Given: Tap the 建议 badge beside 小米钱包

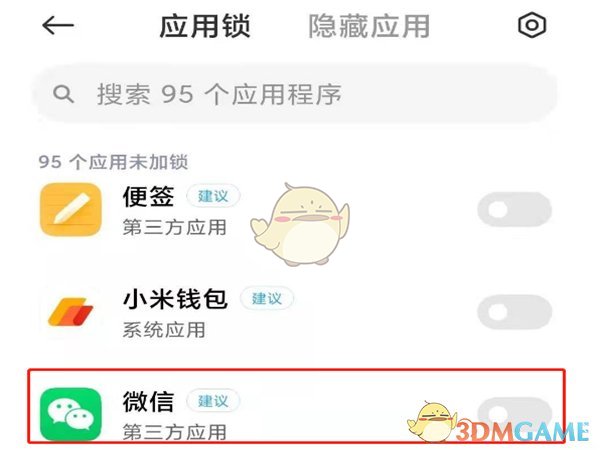Looking at the screenshot, I should [267, 298].
